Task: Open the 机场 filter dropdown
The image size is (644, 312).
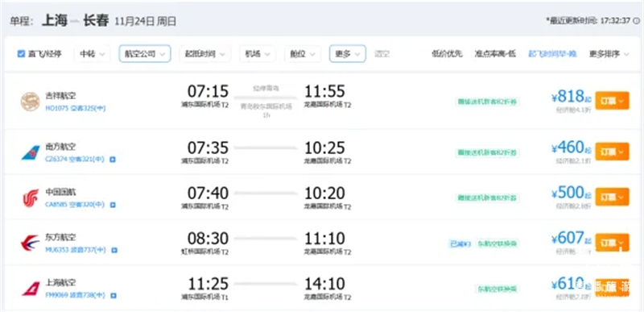Action: click(258, 54)
